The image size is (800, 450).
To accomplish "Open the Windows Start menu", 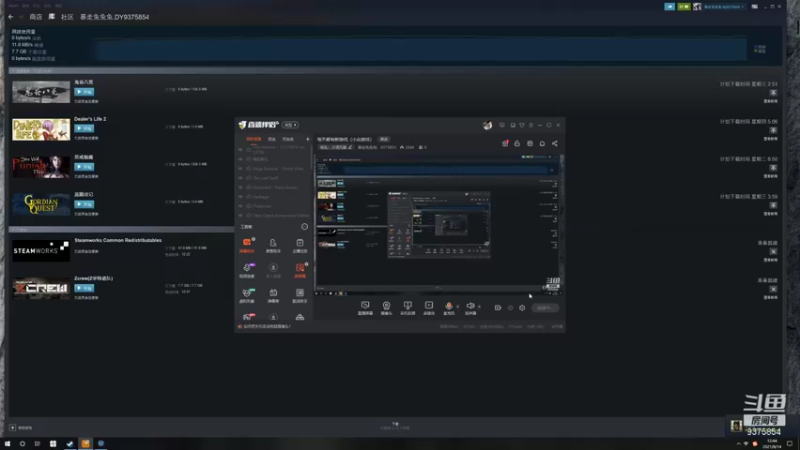I will pos(7,444).
